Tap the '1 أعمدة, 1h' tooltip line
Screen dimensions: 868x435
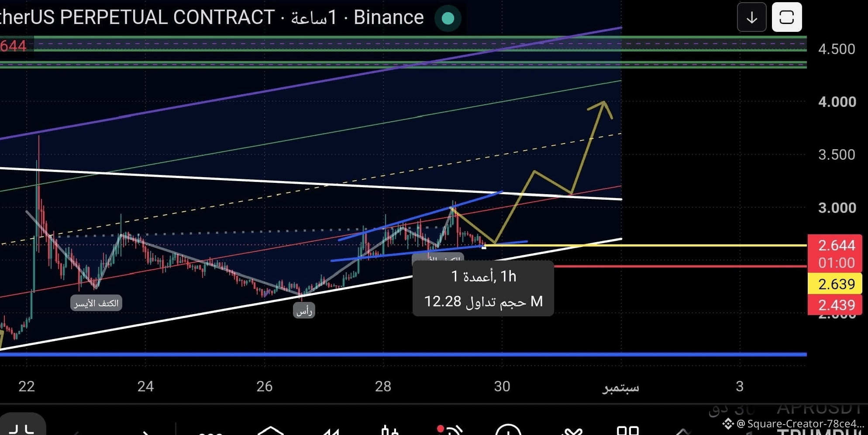pyautogui.click(x=483, y=276)
